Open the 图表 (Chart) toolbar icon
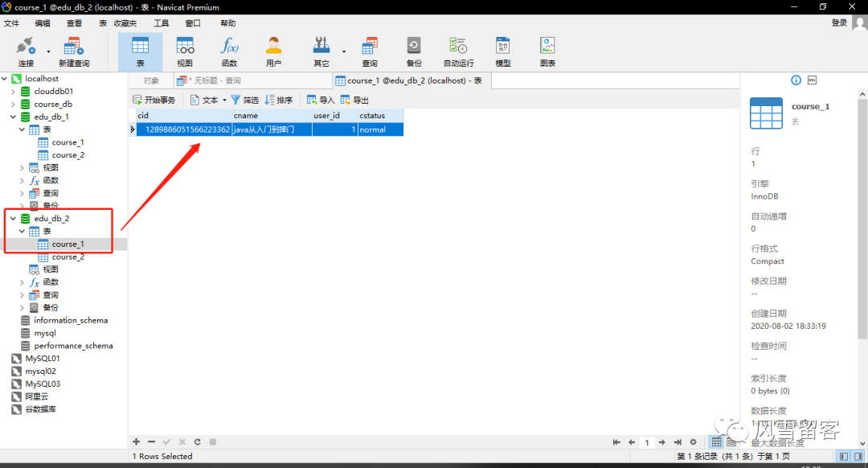868x468 pixels. 547,52
